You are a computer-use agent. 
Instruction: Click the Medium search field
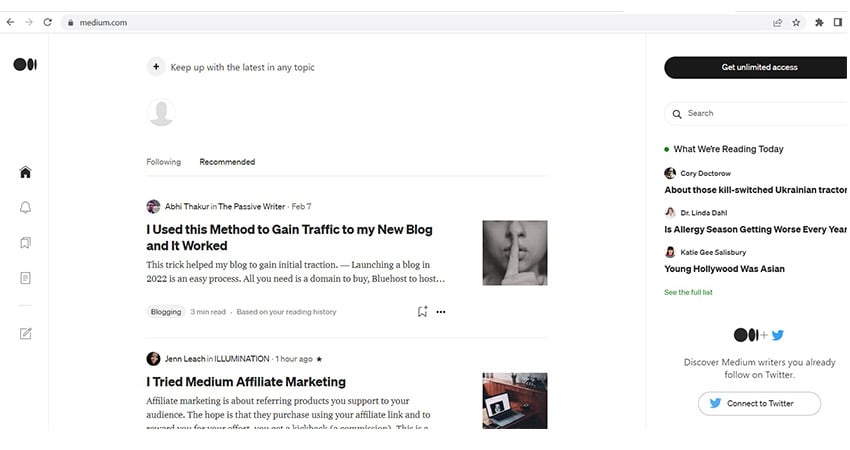pyautogui.click(x=756, y=113)
